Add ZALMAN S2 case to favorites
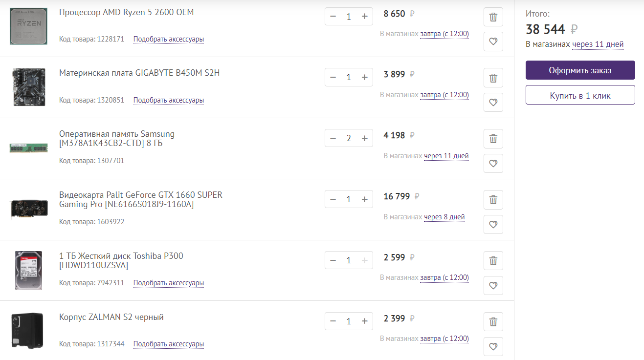Image resolution: width=644 pixels, height=360 pixels. coord(493,346)
